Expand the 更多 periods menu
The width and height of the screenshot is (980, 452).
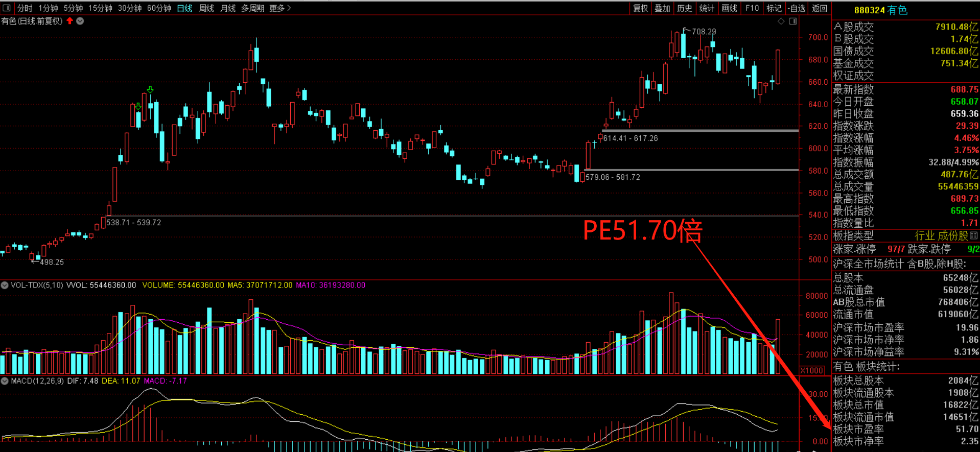coord(280,8)
